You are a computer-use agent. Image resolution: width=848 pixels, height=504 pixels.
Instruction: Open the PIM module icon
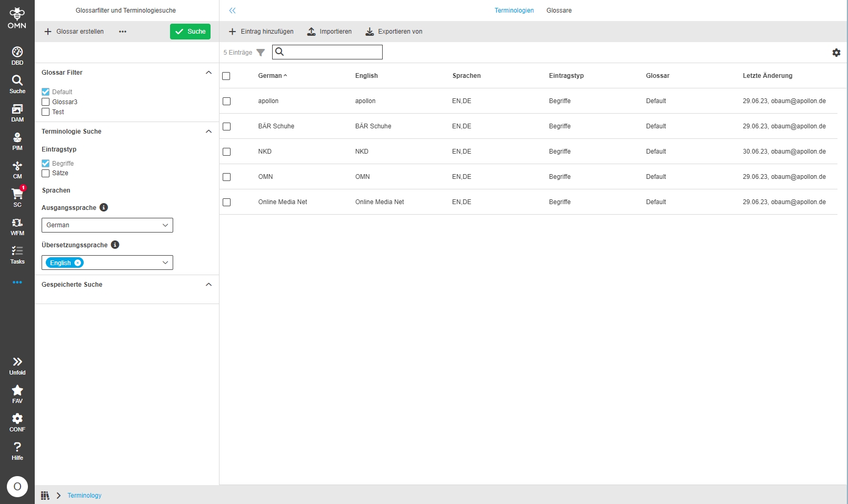pos(17,141)
